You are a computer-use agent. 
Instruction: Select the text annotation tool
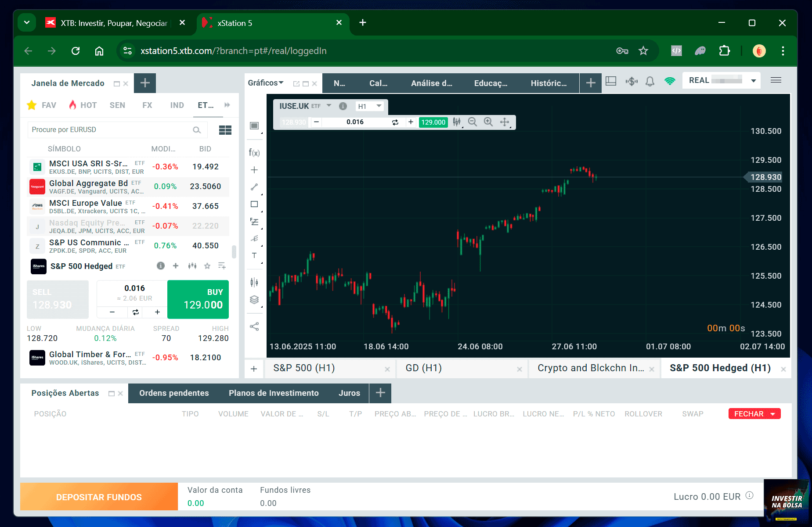[254, 255]
